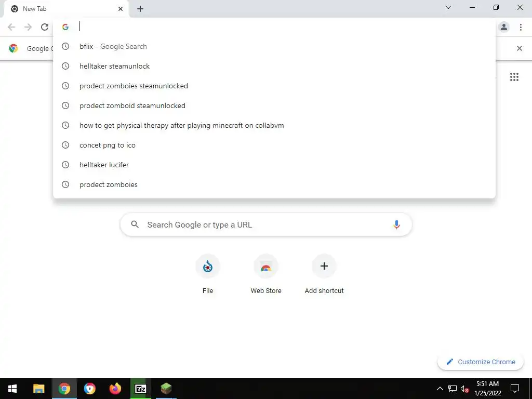Switch to the Minecraft grass block taskbar icon
The width and height of the screenshot is (532, 399).
pyautogui.click(x=166, y=389)
